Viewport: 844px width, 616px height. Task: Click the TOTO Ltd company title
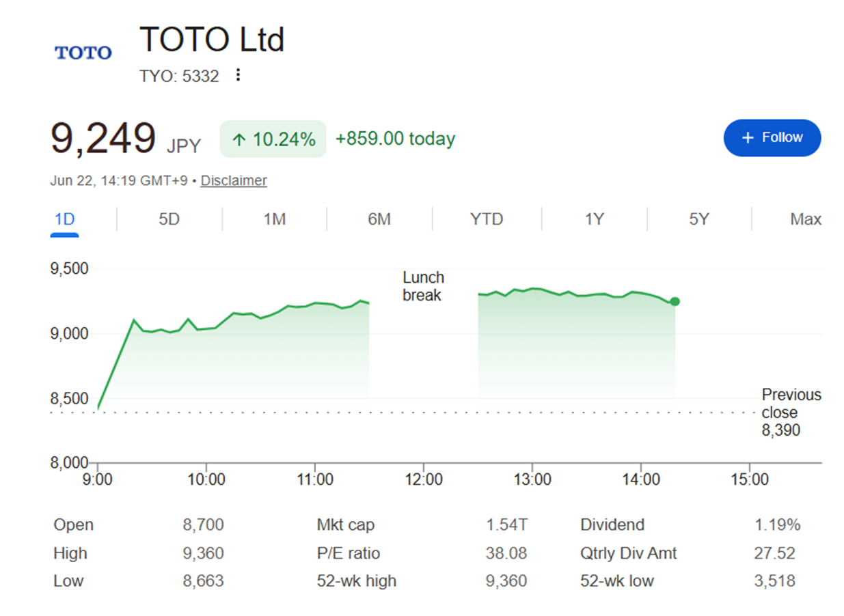coord(212,39)
